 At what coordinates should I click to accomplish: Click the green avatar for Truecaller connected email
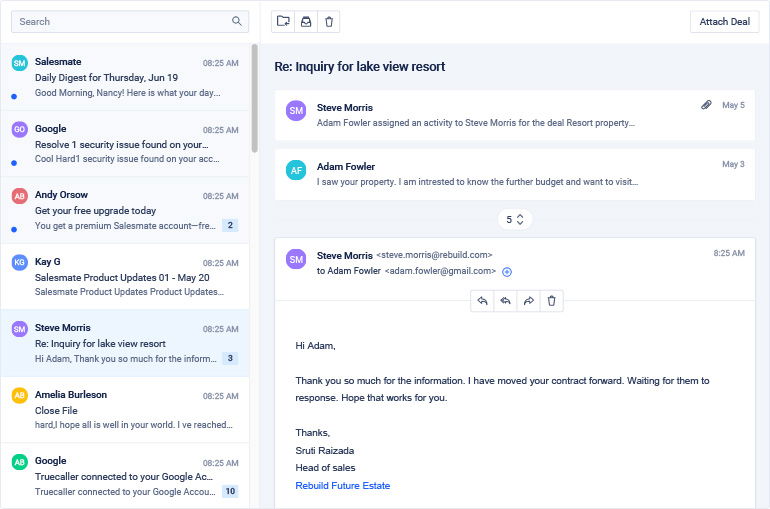(x=20, y=462)
